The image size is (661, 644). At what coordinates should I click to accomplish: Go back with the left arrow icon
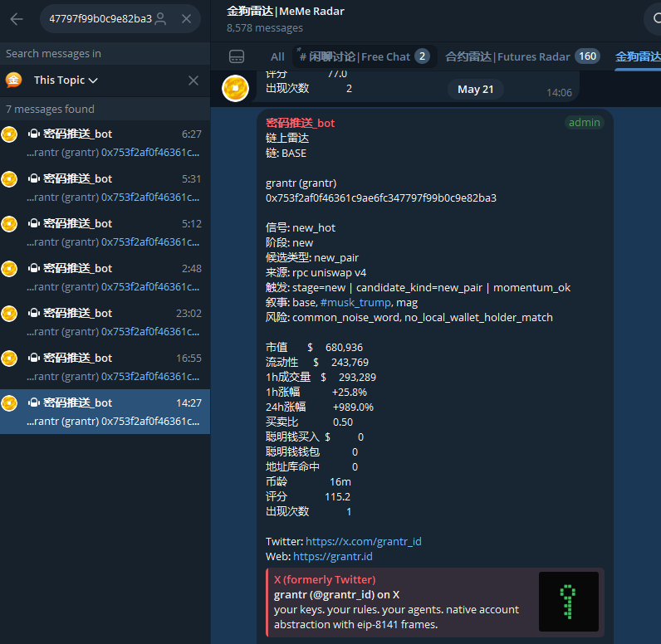coord(17,19)
